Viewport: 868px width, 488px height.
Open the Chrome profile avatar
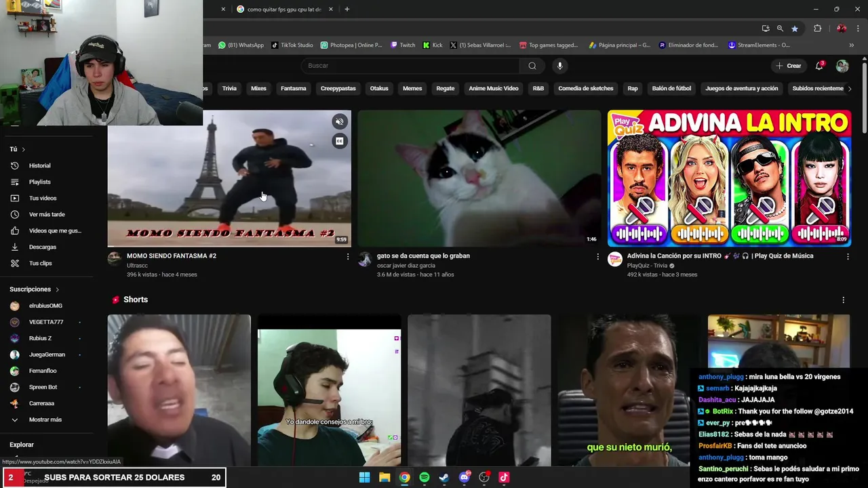[842, 28]
